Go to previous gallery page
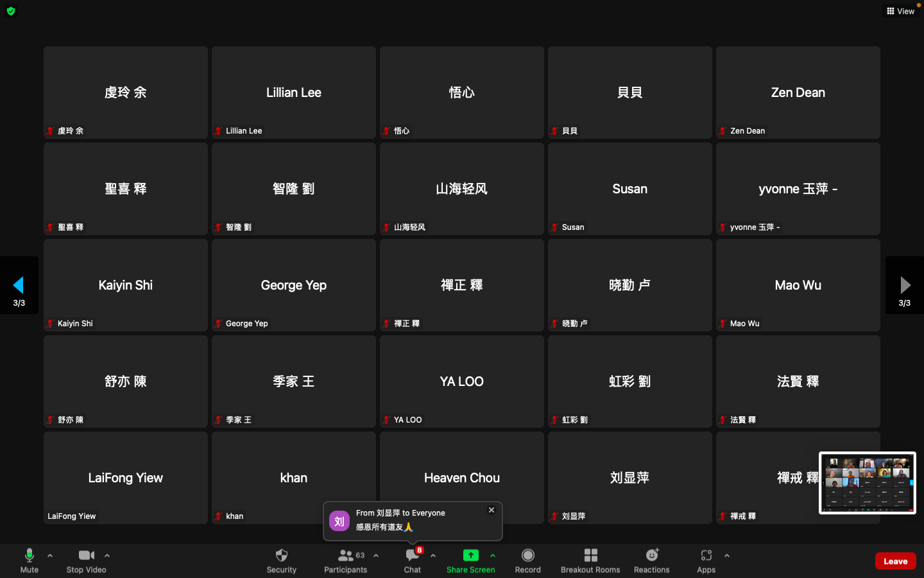The image size is (924, 578). (x=19, y=285)
